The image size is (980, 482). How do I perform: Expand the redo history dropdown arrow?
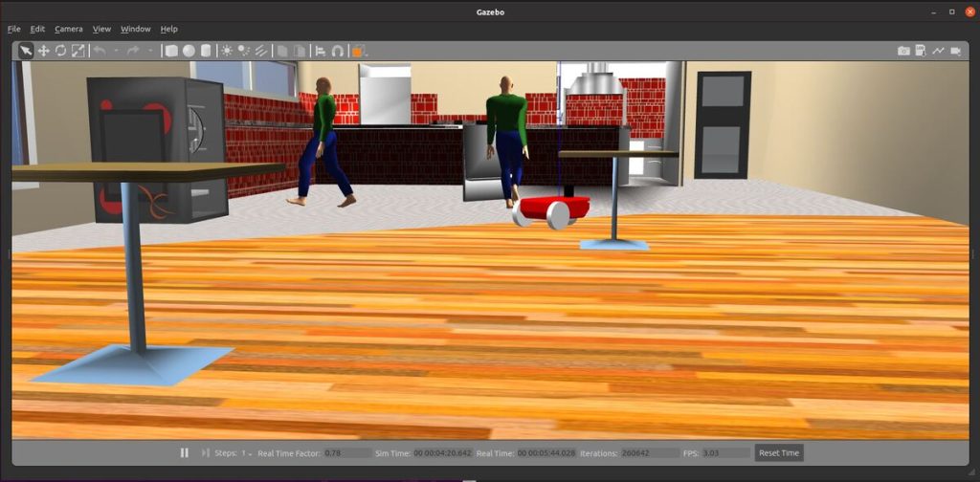point(150,51)
